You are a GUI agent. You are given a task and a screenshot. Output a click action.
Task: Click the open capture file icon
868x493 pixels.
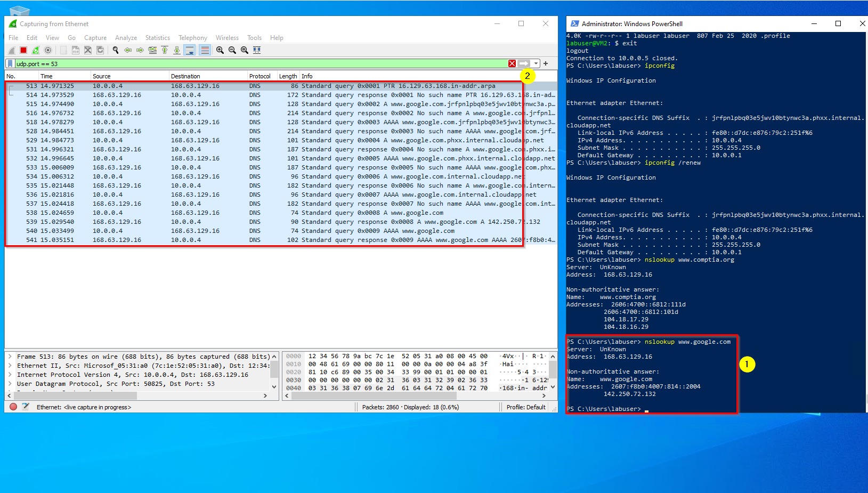tap(63, 50)
